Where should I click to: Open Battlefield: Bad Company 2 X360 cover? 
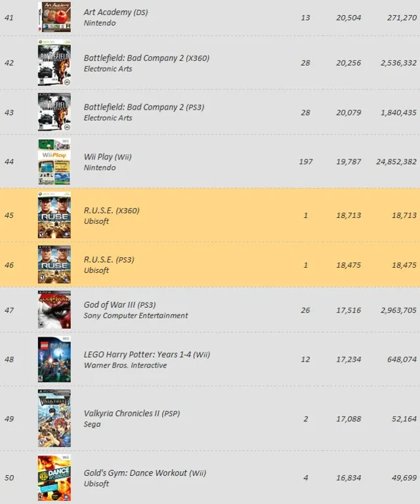[x=54, y=63]
